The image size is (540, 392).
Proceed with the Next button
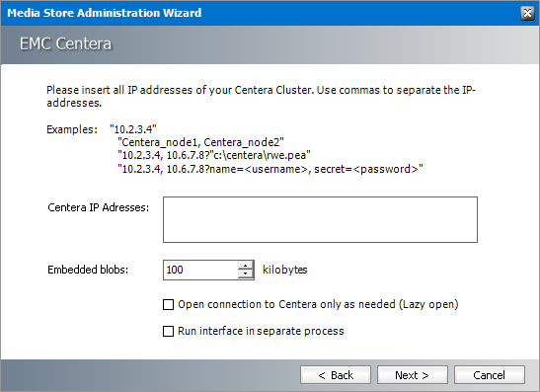413,375
